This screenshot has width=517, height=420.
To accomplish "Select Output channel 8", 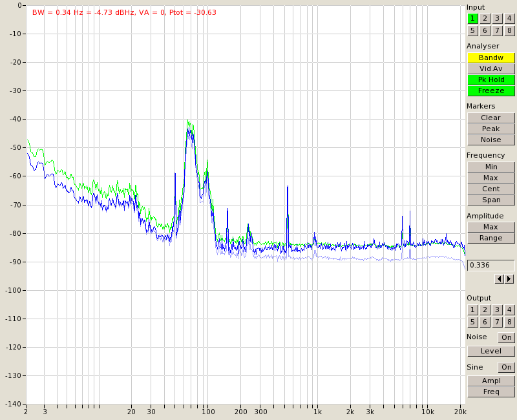I will (x=509, y=322).
